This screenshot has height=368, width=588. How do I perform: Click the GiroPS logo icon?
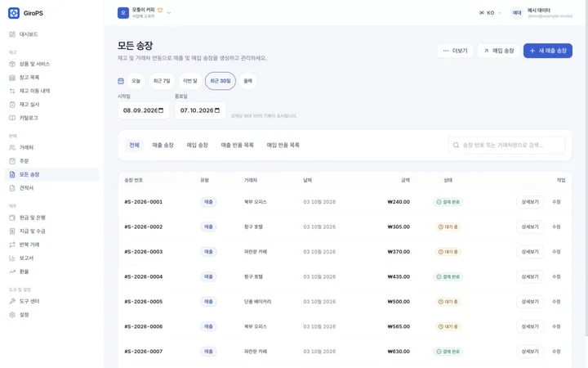click(14, 13)
